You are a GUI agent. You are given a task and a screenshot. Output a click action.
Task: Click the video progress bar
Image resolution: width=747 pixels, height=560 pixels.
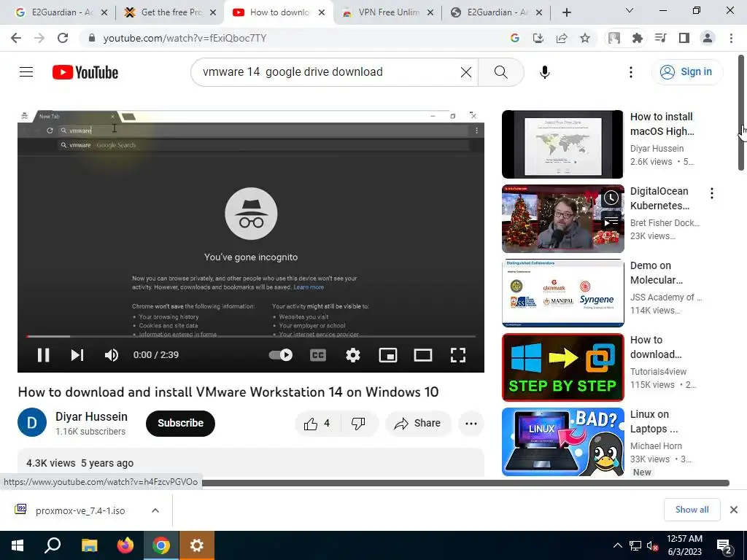point(251,336)
